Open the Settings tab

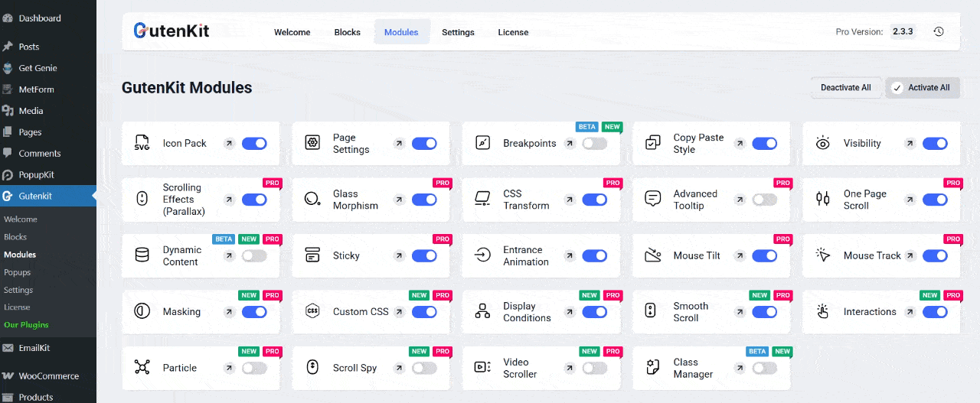click(x=458, y=32)
